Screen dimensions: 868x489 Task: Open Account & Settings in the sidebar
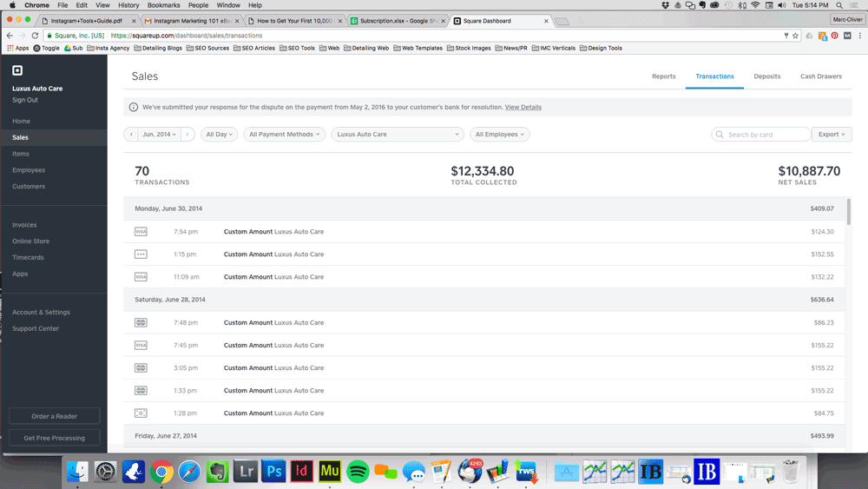42,313
